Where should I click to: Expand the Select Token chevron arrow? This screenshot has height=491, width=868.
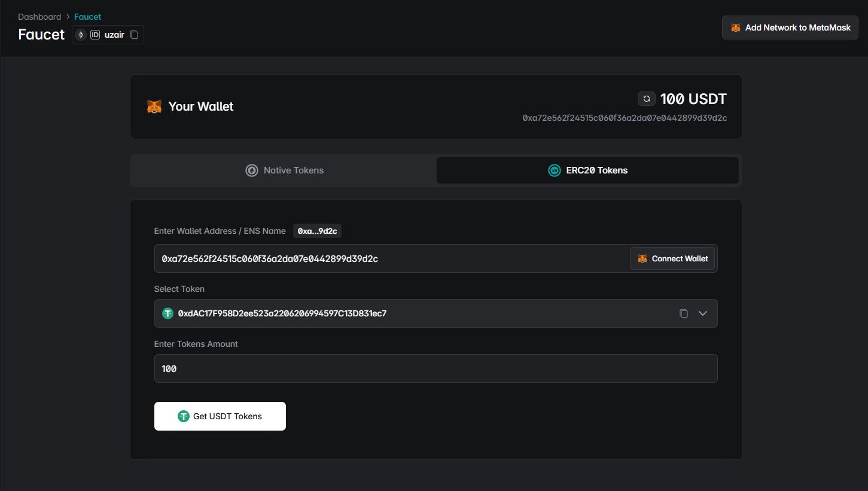click(703, 313)
